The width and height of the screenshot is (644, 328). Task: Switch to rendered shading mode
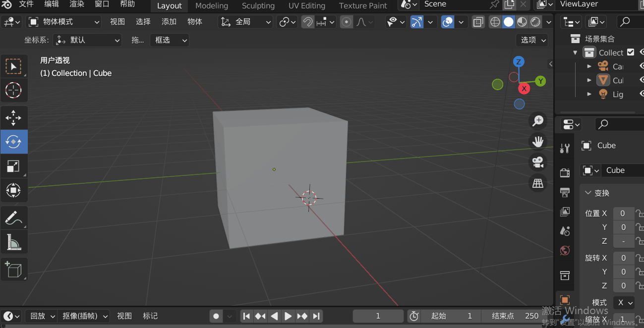pyautogui.click(x=535, y=22)
